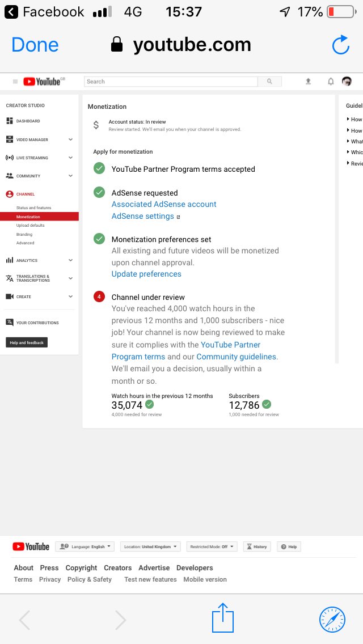
Task: Open the Mobile version footer link
Action: [x=205, y=579]
